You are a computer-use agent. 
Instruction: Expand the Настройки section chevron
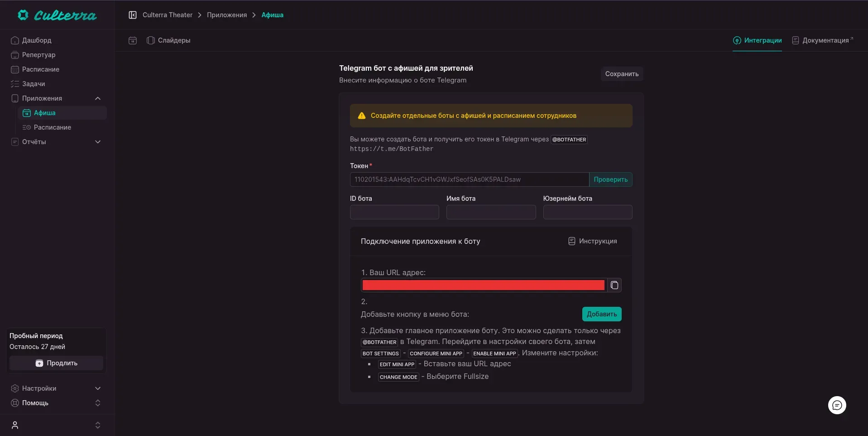pyautogui.click(x=98, y=388)
